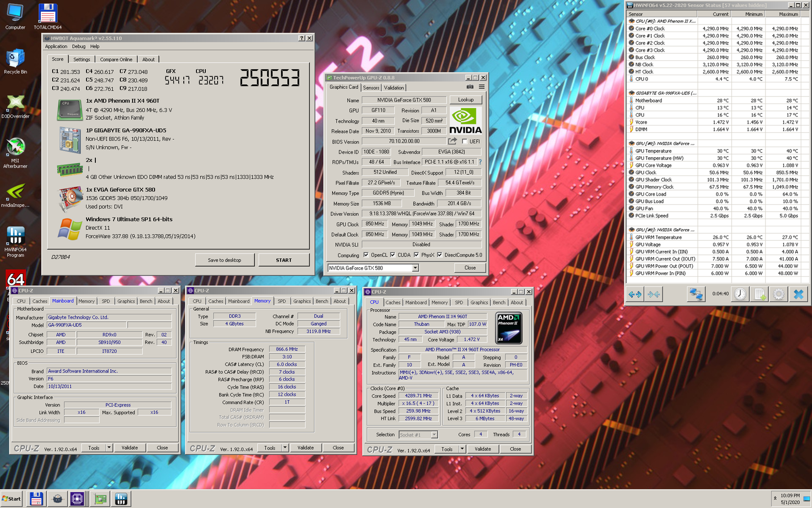Click HWiNFO collapse arrows icon
The height and width of the screenshot is (508, 812).
[654, 294]
